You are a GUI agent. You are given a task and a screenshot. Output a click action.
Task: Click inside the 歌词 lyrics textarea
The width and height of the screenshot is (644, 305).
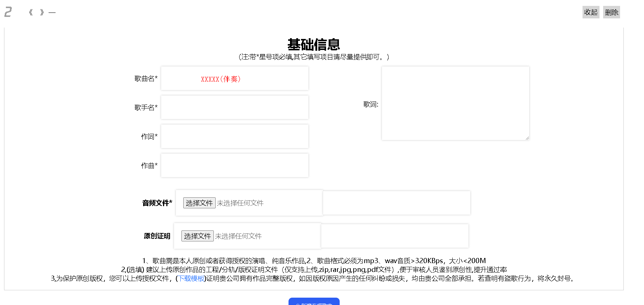click(455, 103)
